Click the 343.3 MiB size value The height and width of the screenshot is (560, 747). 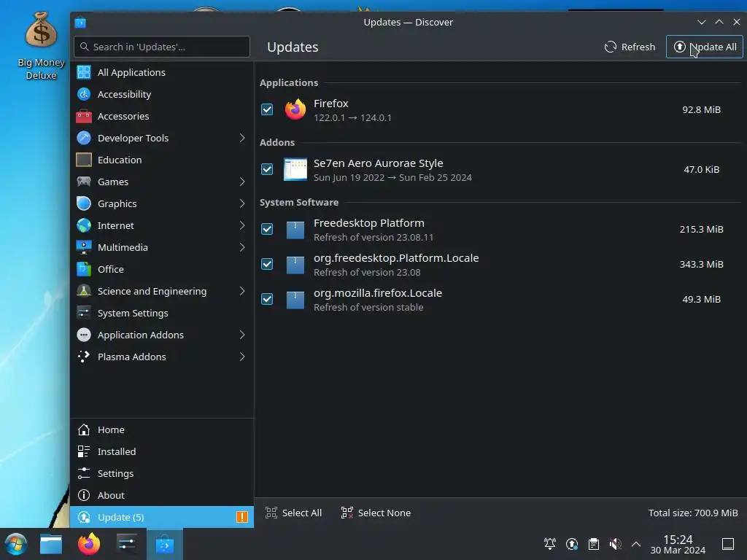point(701,264)
